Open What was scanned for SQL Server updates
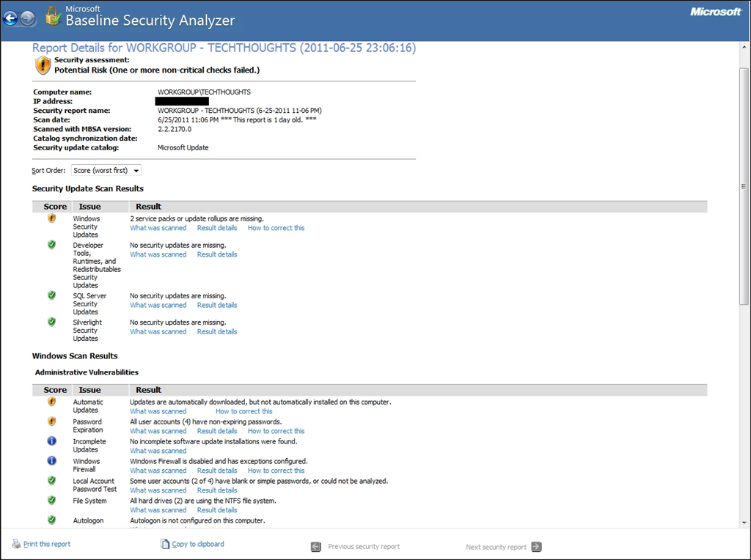751x560 pixels. tap(158, 305)
